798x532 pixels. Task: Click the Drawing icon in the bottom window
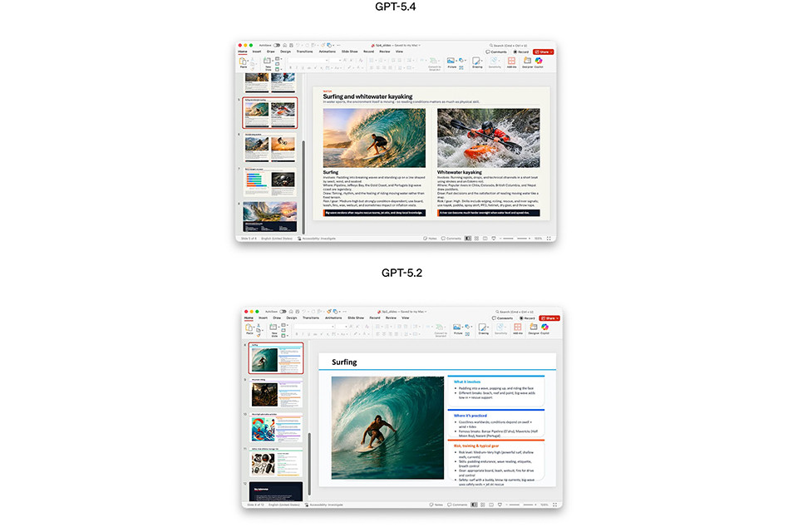(484, 327)
